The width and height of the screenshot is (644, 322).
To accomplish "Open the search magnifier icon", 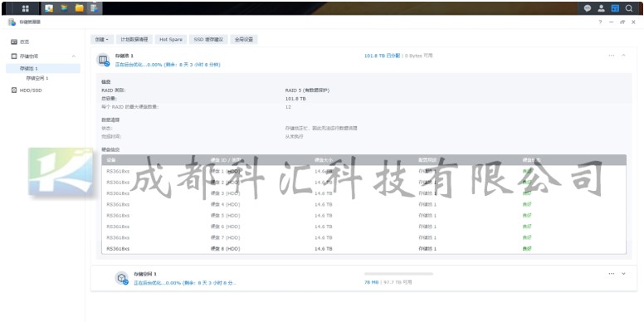I will pyautogui.click(x=629, y=8).
